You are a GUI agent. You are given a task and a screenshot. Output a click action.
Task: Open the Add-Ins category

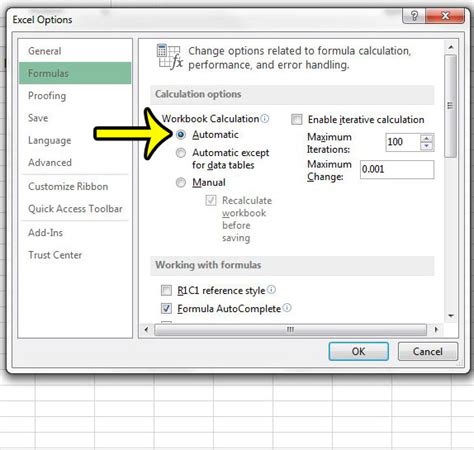click(x=75, y=233)
